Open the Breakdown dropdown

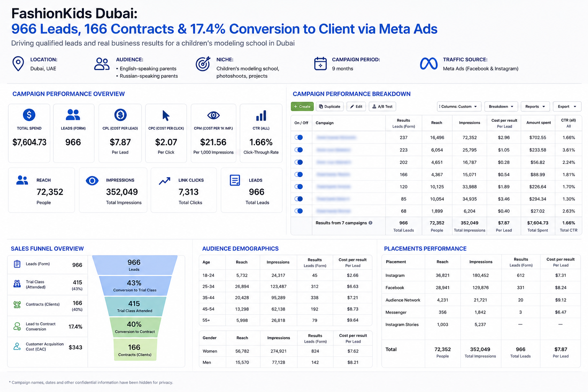click(x=501, y=106)
